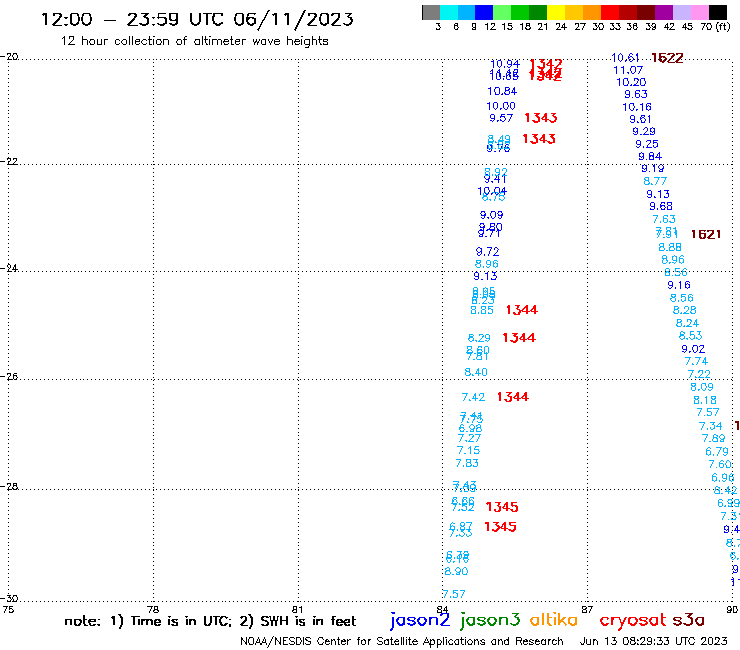Select the lavender color swatch
The width and height of the screenshot is (740, 650).
click(x=681, y=12)
